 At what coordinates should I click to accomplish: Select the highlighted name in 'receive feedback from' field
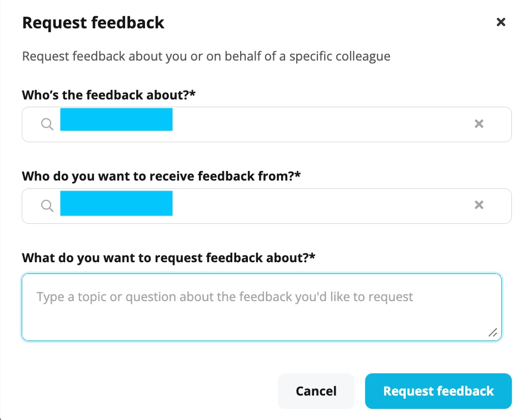(116, 203)
